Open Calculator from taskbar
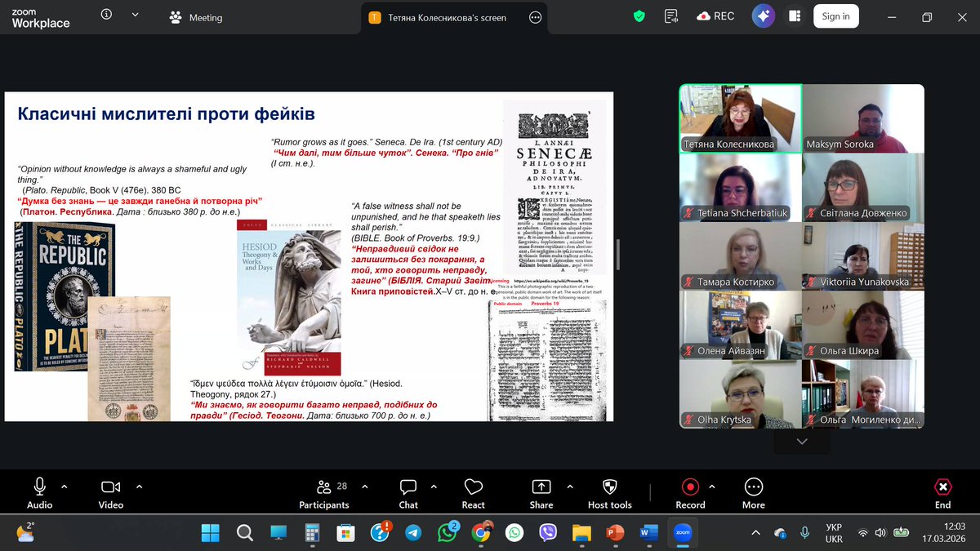 311,533
